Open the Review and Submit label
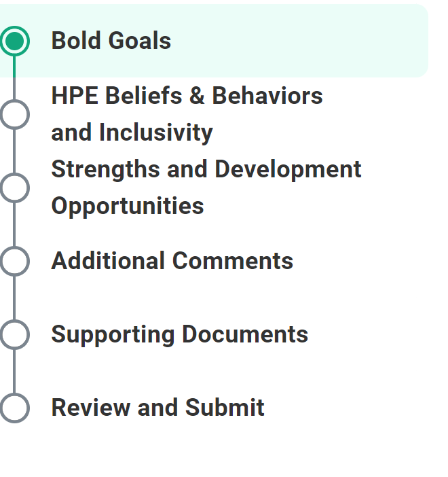 click(157, 408)
